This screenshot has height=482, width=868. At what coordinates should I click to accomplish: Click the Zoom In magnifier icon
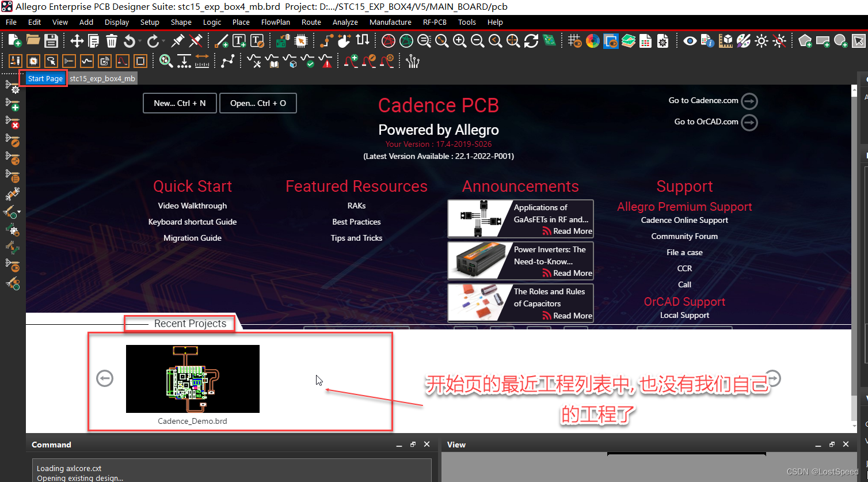click(x=459, y=41)
